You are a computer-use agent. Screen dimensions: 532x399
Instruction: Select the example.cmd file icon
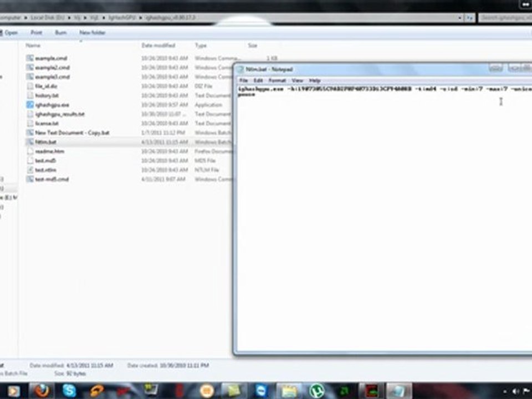[x=30, y=58]
